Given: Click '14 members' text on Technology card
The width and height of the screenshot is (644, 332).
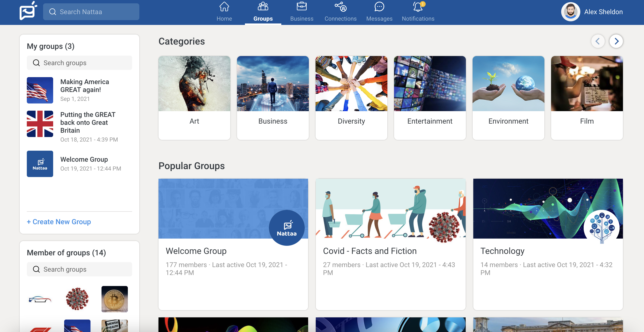Looking at the screenshot, I should click(499, 264).
